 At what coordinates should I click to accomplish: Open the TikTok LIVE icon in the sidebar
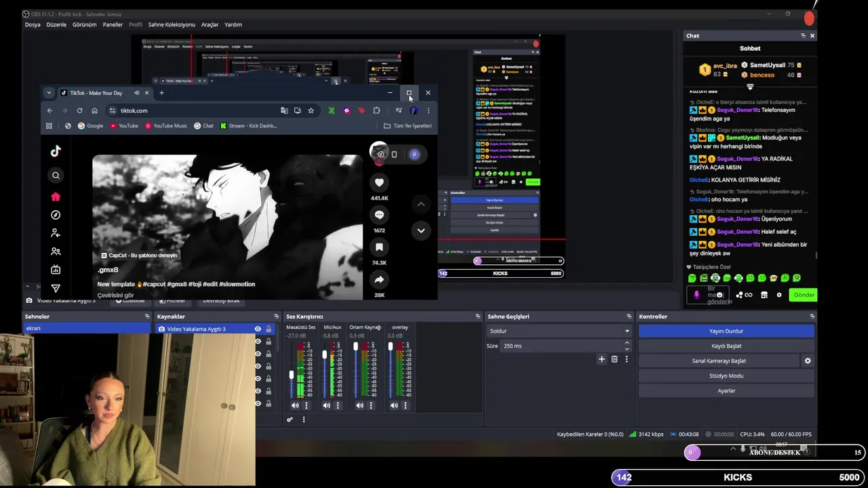(56, 270)
